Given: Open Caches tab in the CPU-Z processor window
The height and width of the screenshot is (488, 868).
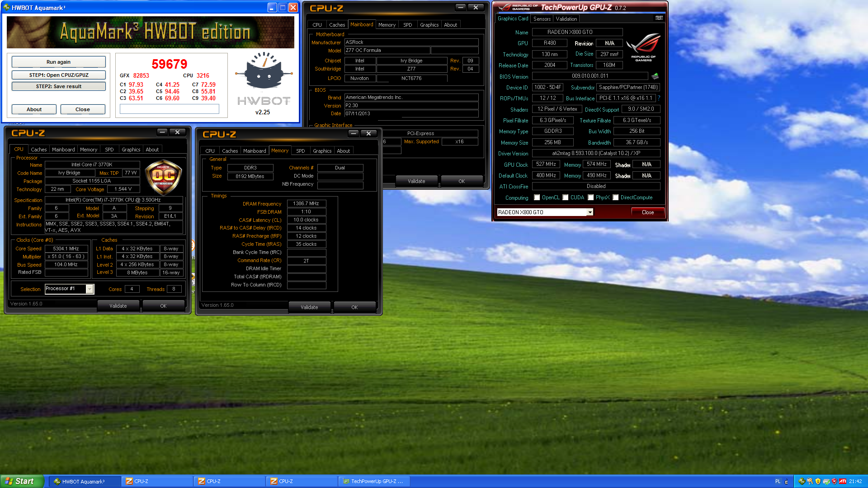Looking at the screenshot, I should [39, 150].
